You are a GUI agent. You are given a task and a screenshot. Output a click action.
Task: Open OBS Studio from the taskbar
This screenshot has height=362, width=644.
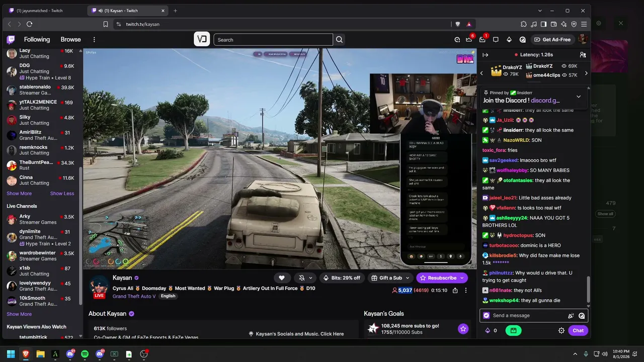tap(144, 354)
